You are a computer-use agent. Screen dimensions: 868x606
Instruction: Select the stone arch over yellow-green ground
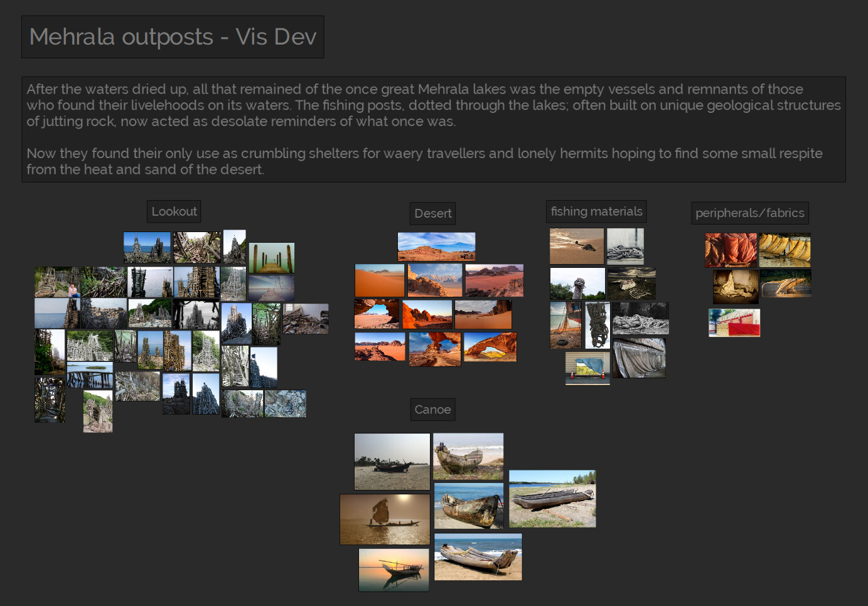[x=490, y=347]
